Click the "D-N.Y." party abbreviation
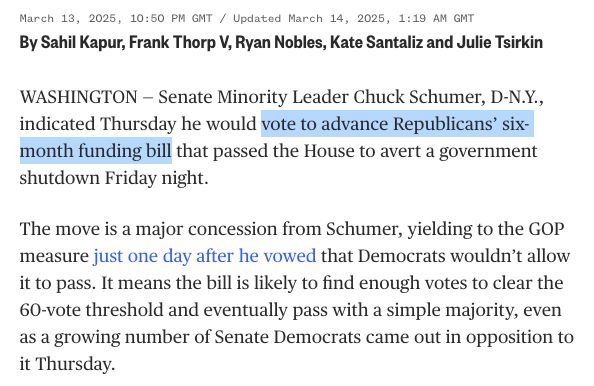 pyautogui.click(x=517, y=97)
